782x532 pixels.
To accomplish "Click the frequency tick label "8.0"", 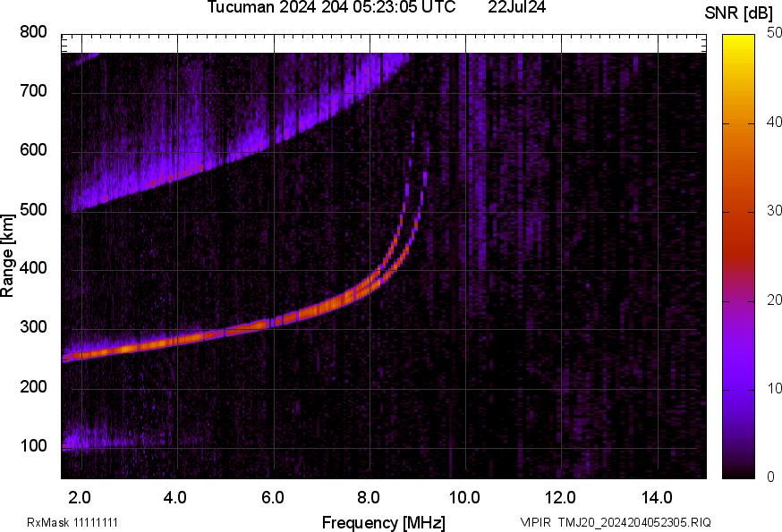I will click(x=368, y=498).
